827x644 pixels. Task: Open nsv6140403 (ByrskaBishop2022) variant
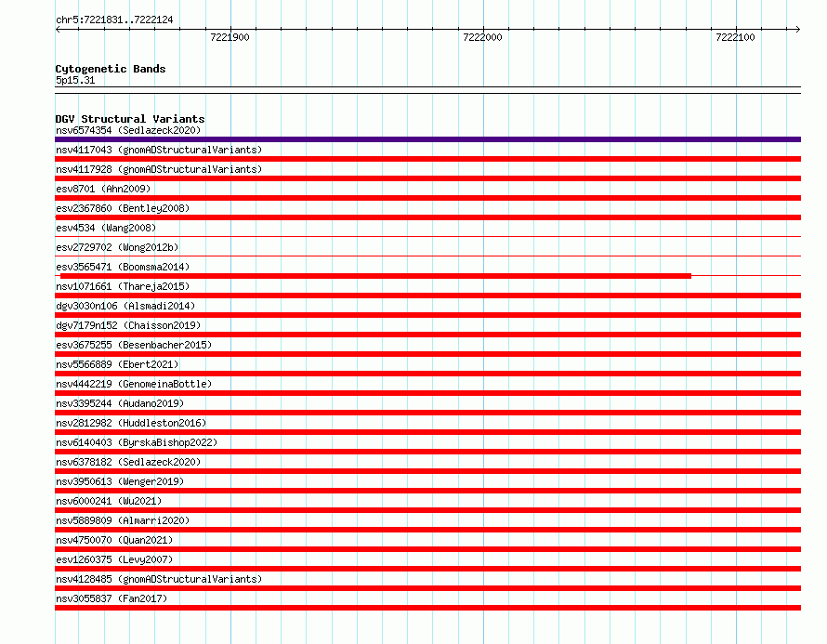(137, 442)
